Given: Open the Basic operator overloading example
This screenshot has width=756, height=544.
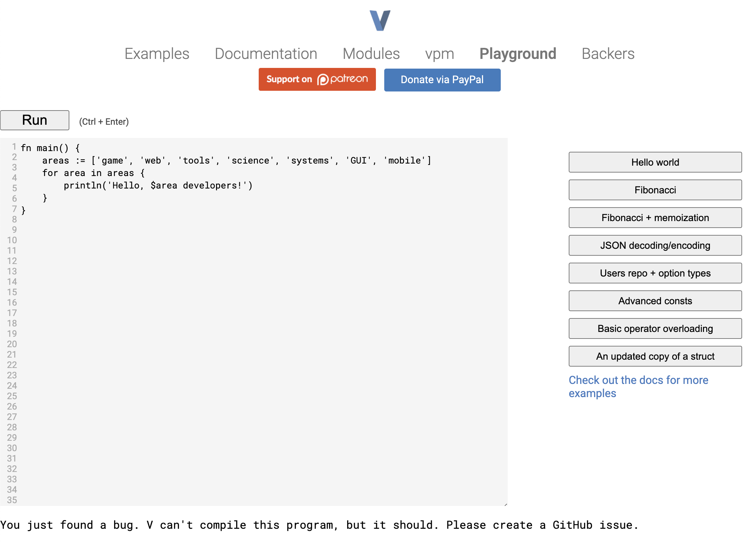Looking at the screenshot, I should click(x=655, y=328).
